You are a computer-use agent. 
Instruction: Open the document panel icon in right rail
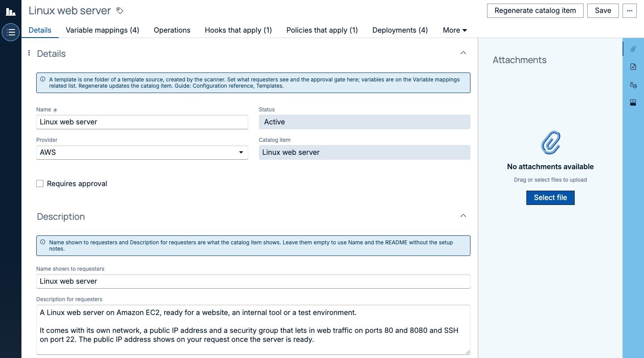click(633, 67)
